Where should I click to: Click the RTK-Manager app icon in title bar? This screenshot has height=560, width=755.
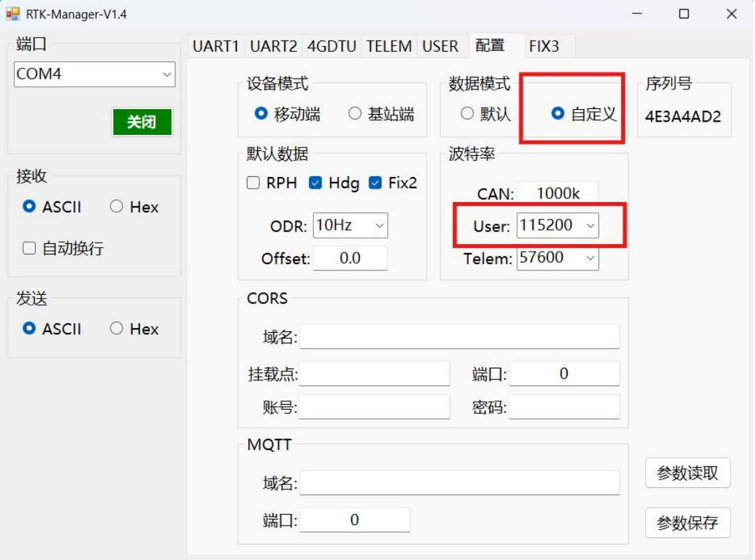(x=13, y=14)
